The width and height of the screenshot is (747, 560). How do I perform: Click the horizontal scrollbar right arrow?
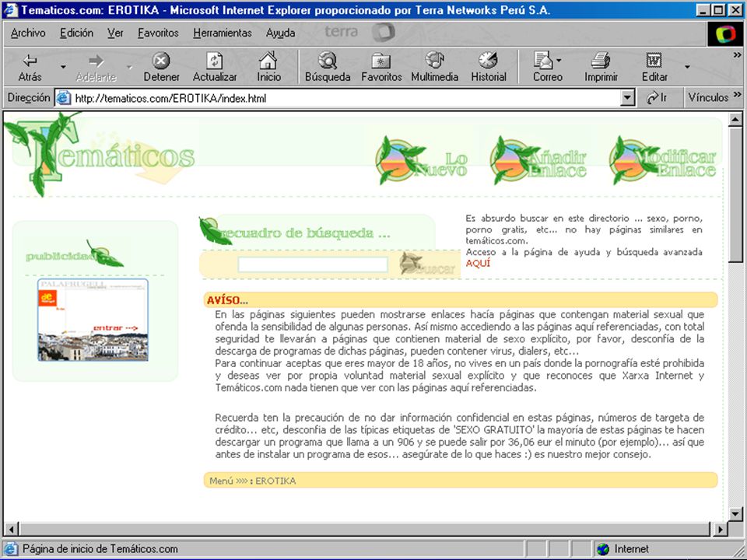[x=720, y=529]
